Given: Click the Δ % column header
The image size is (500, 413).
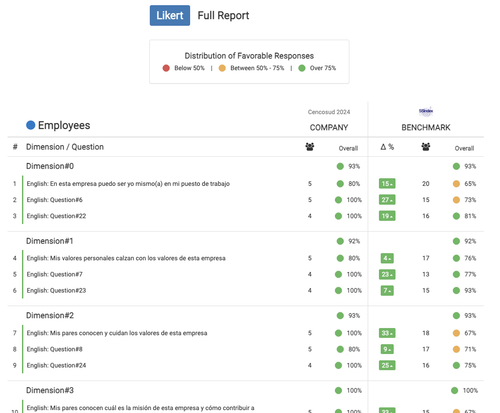Looking at the screenshot, I should 387,147.
